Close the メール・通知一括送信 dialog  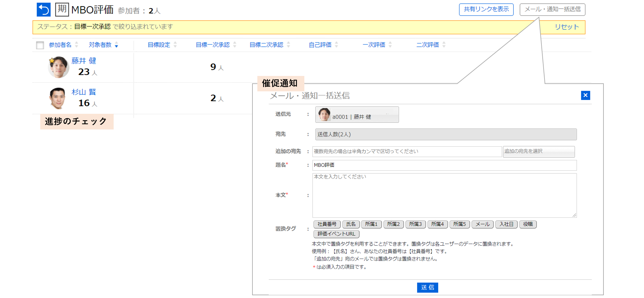(x=585, y=95)
